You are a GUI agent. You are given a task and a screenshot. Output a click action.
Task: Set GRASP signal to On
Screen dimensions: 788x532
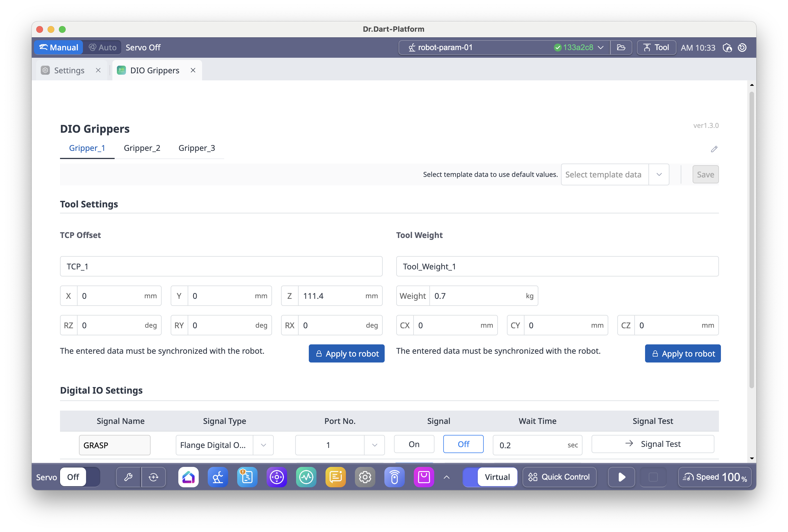pos(414,444)
